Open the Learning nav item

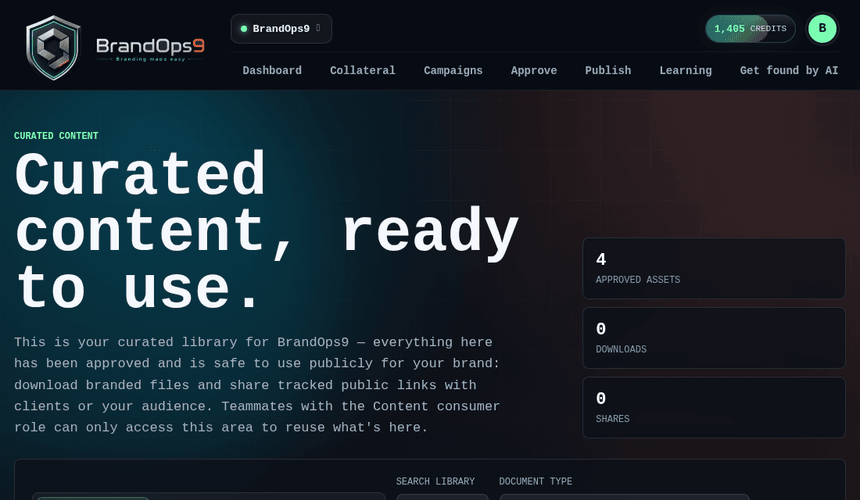click(686, 70)
